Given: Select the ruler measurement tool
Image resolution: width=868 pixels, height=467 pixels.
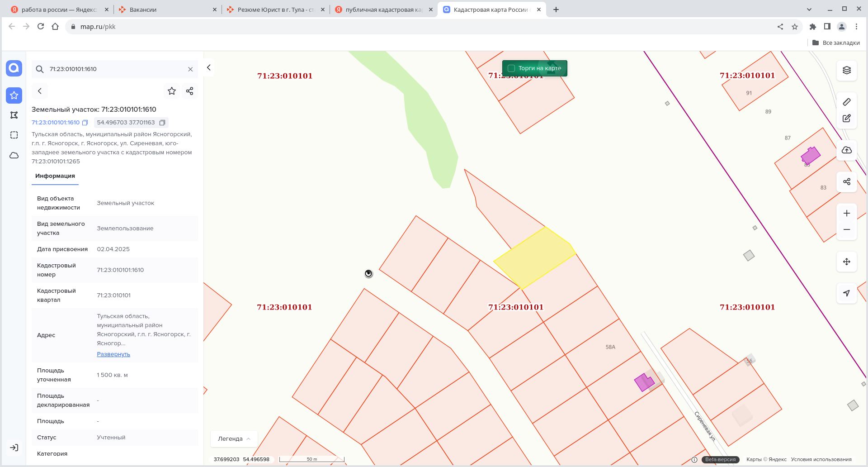Looking at the screenshot, I should [x=846, y=102].
